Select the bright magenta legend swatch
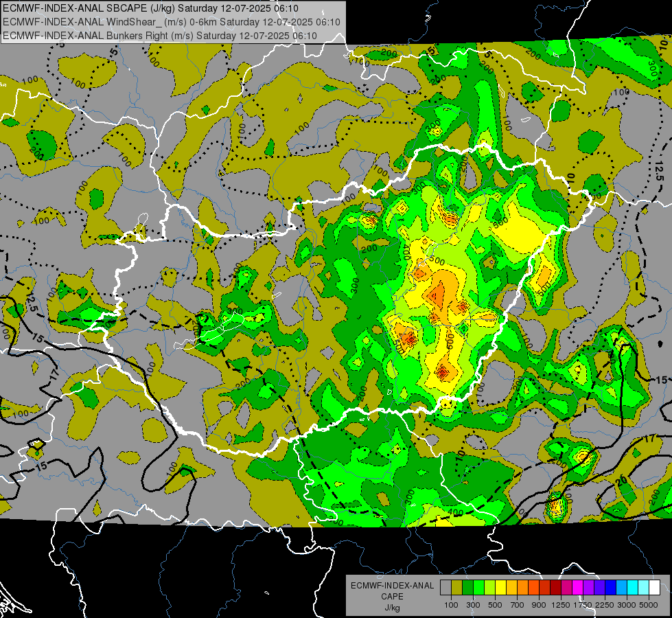 click(578, 588)
